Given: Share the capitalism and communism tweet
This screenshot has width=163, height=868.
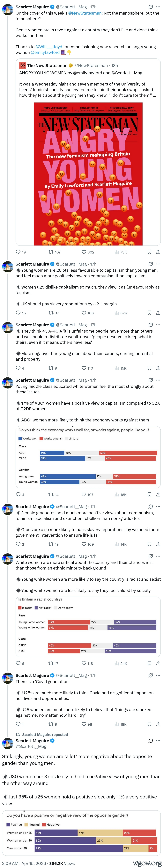Looking at the screenshot, I should click(158, 313).
